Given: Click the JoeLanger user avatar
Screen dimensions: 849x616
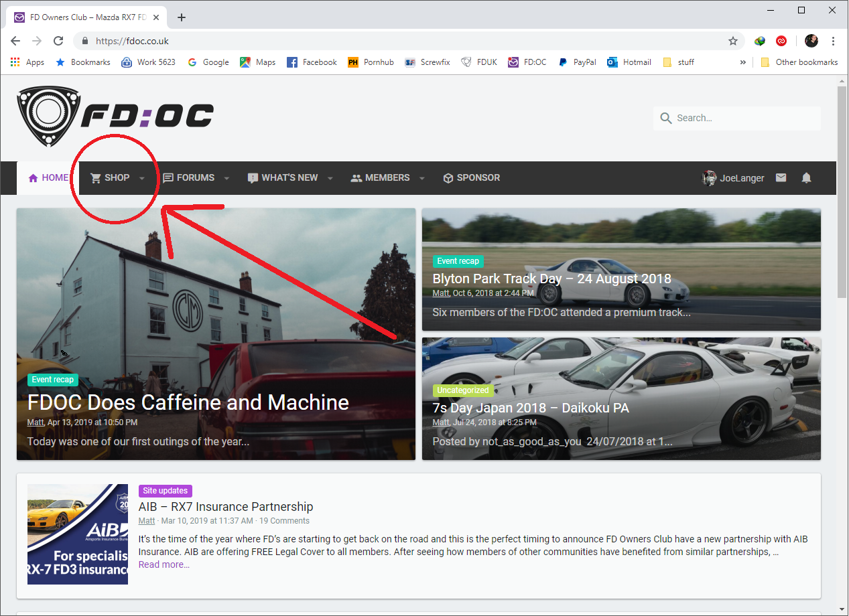Looking at the screenshot, I should [709, 178].
